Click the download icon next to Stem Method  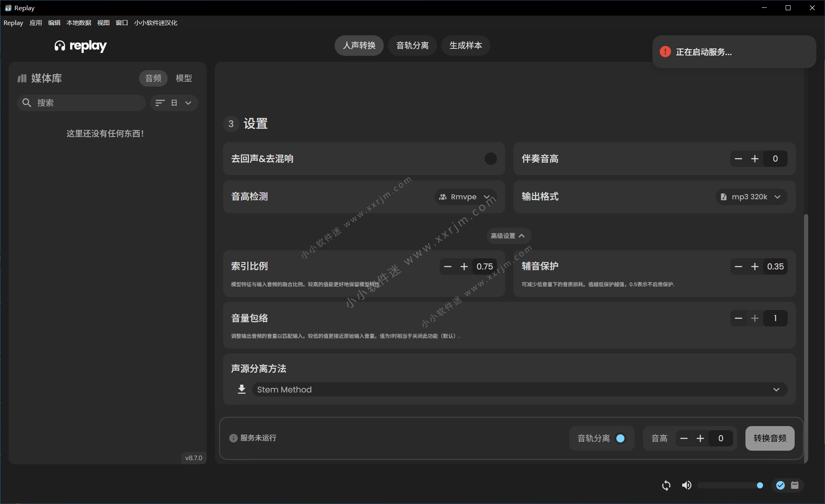(242, 389)
